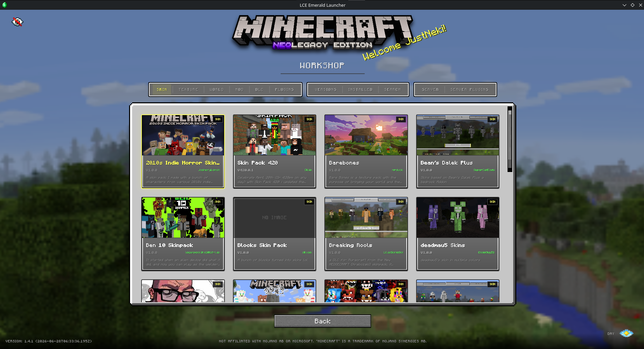Click the "Ben 10 Skinpack" title
The width and height of the screenshot is (644, 349).
click(x=169, y=245)
